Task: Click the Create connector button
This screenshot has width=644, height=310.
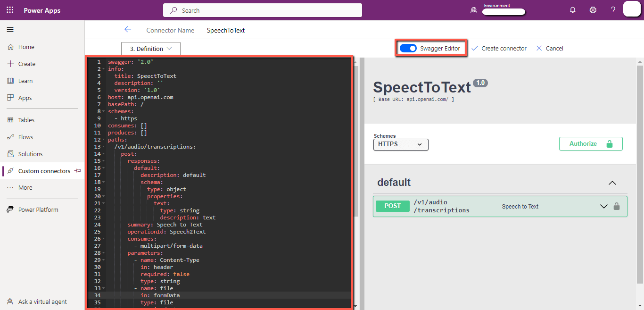Action: [x=499, y=48]
